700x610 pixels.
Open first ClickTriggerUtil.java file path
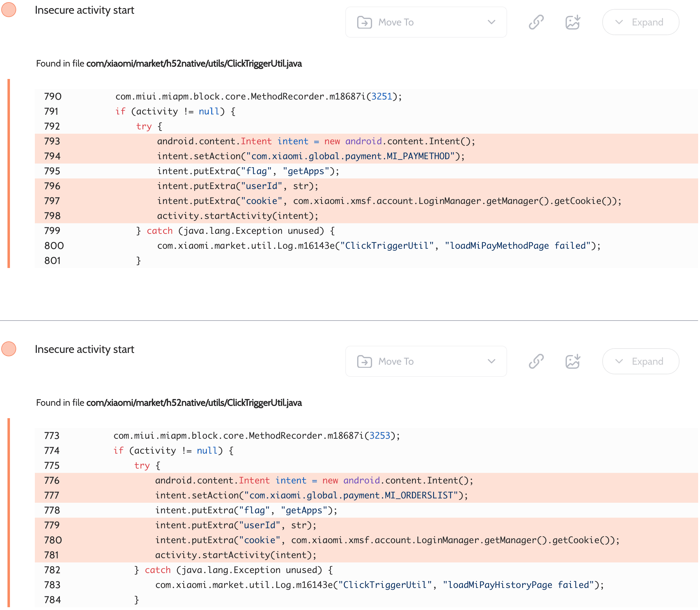(x=194, y=64)
